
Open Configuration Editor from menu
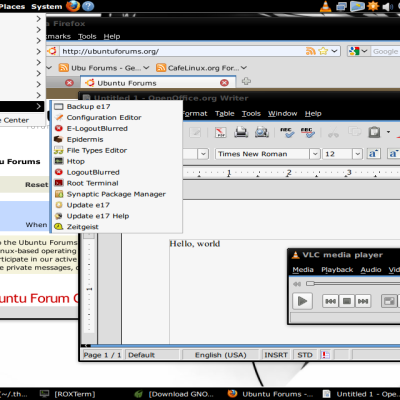(x=118, y=117)
